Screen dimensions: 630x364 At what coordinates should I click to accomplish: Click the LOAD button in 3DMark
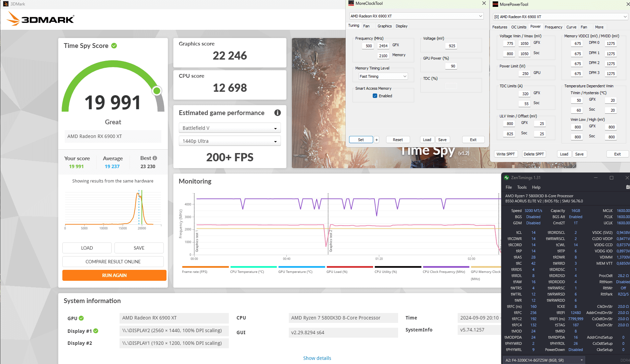(x=87, y=248)
